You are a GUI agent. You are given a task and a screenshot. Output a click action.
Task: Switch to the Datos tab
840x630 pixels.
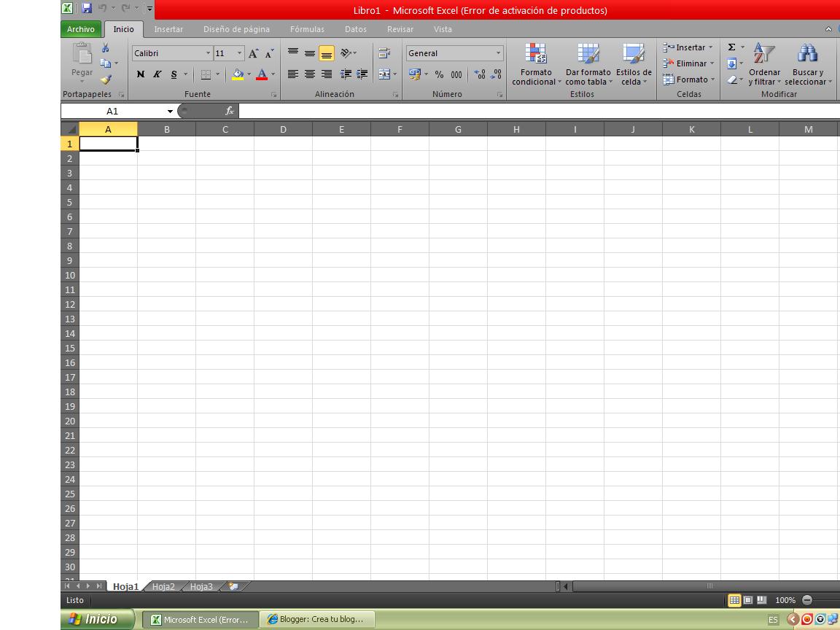pyautogui.click(x=356, y=29)
